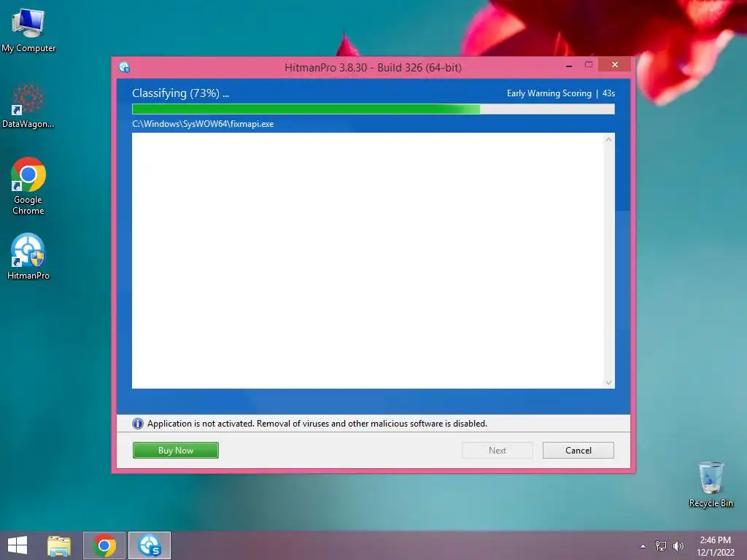Switch to Chrome in the taskbar
The width and height of the screenshot is (747, 560).
tap(104, 545)
